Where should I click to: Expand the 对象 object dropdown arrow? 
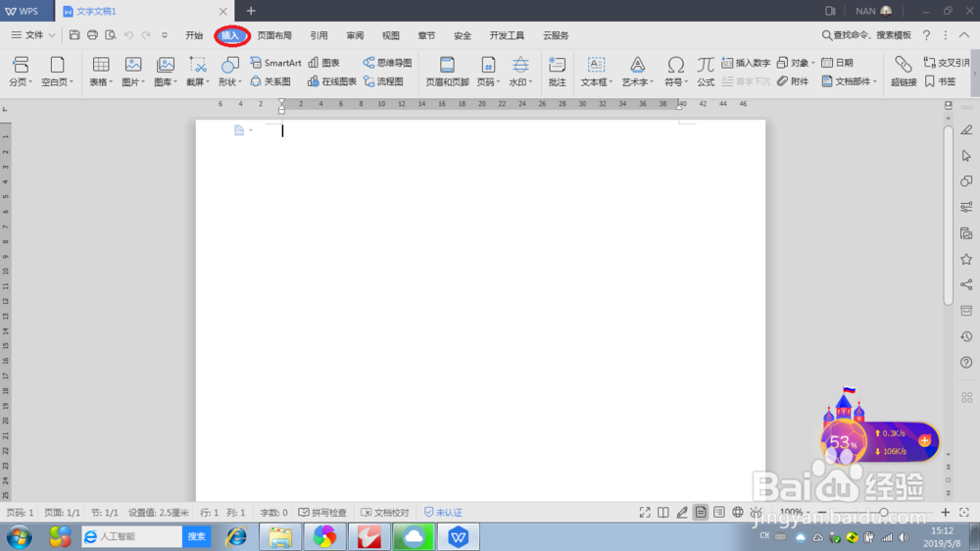(x=812, y=63)
